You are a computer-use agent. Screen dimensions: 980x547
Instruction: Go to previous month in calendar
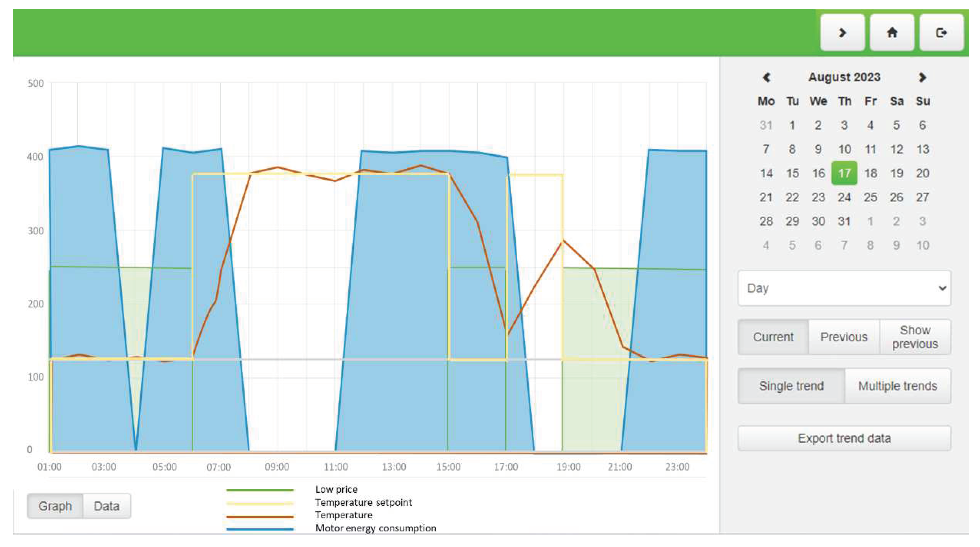[x=766, y=77]
